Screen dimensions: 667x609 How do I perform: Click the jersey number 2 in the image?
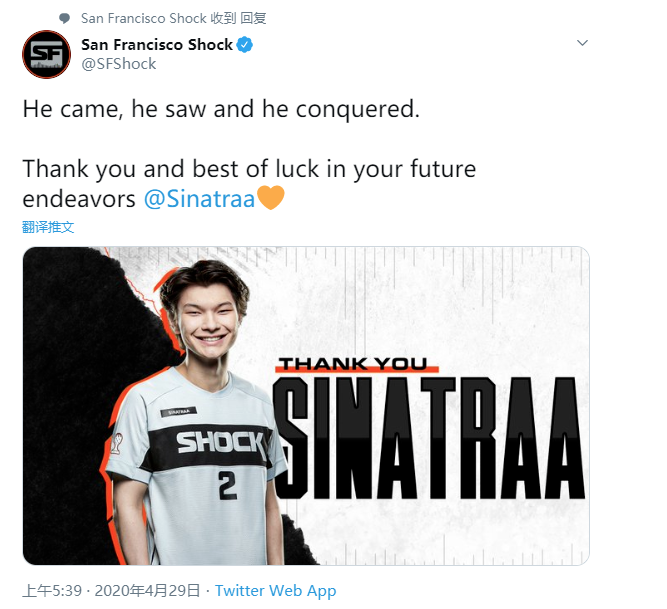click(x=228, y=485)
